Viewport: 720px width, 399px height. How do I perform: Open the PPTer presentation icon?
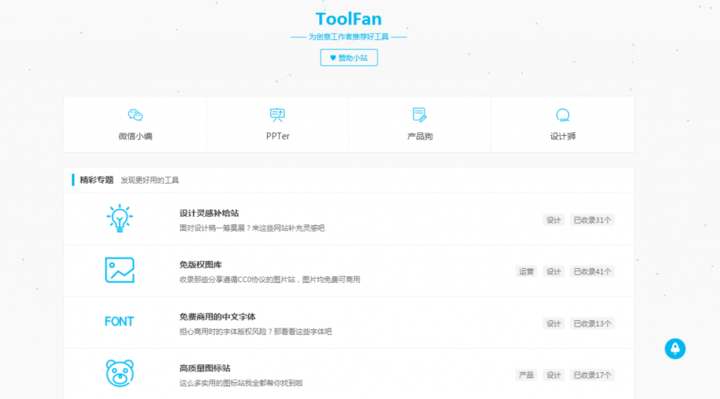tap(277, 115)
